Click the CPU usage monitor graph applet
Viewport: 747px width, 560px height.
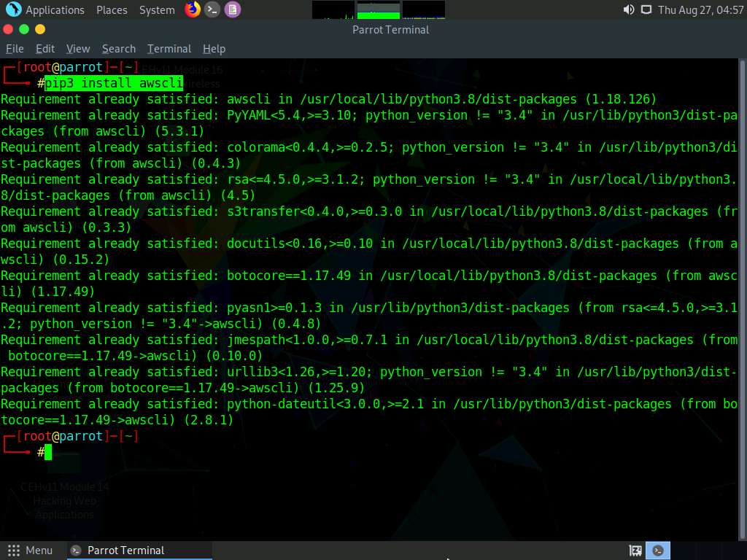click(x=333, y=9)
